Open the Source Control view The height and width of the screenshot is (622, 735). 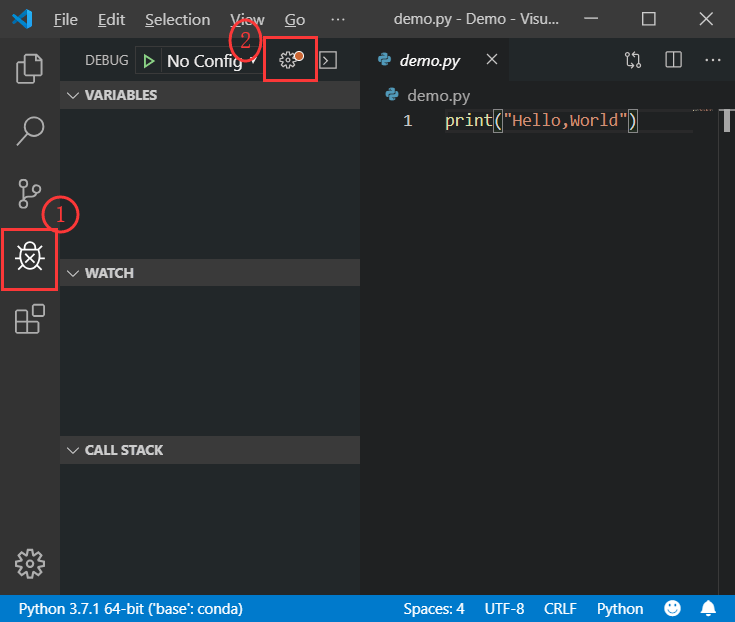point(30,194)
